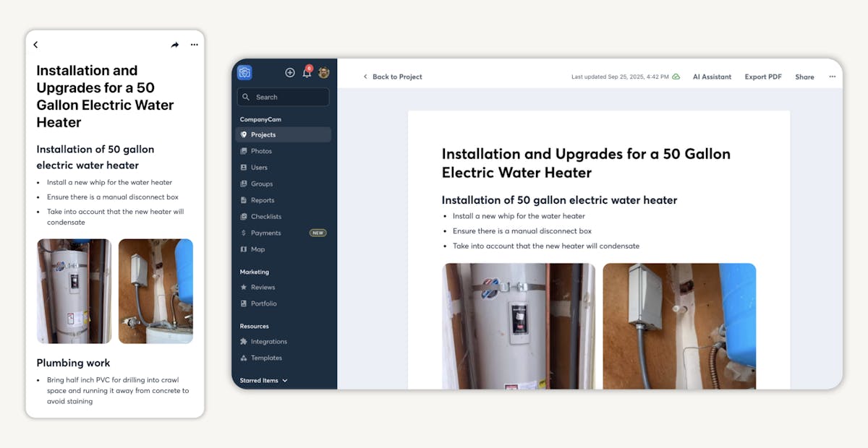Screen dimensions: 868x448
Task: Open the water heater photo in mobile view
Action: [x=74, y=291]
